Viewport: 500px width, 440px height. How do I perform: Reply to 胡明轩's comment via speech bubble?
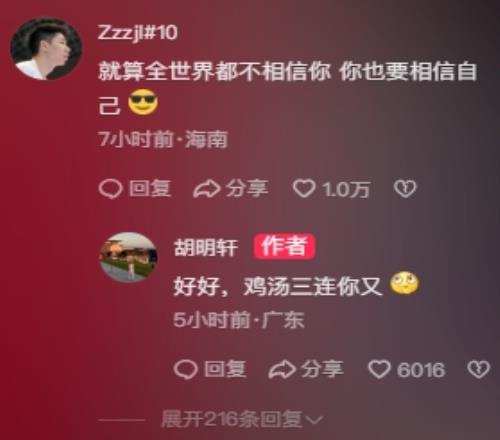pyautogui.click(x=185, y=370)
